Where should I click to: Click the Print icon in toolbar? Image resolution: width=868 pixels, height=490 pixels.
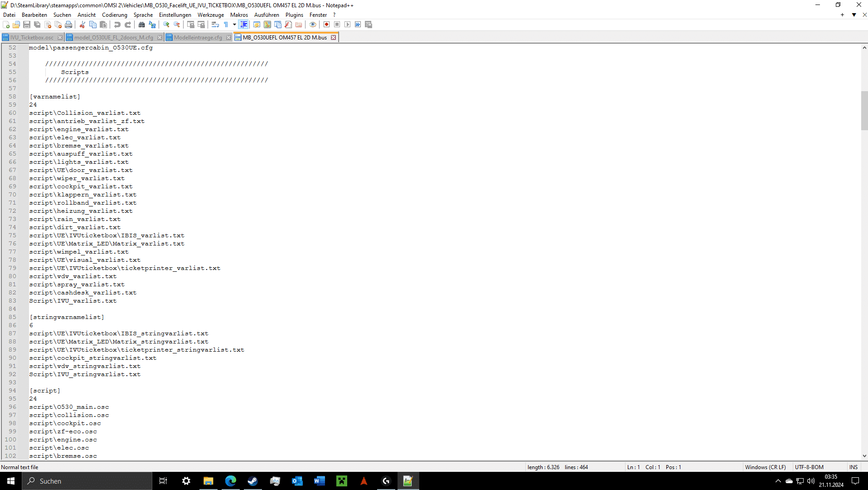click(68, 24)
